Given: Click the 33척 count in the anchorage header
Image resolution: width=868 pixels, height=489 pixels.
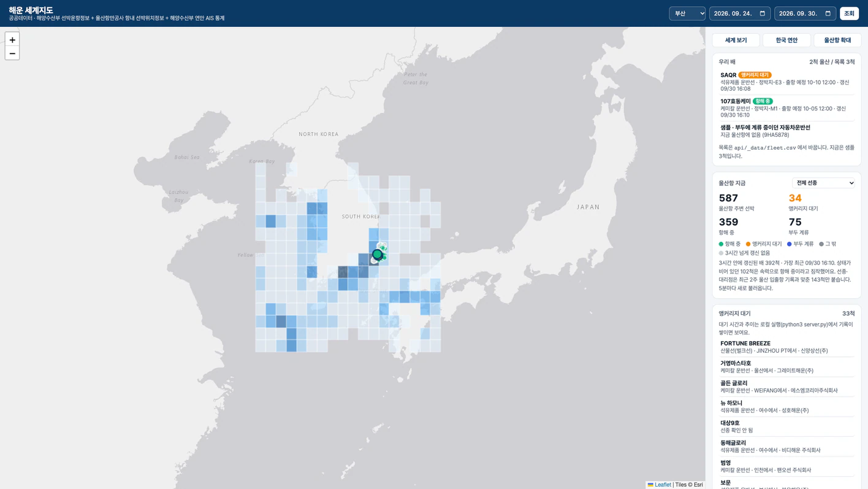Looking at the screenshot, I should point(848,314).
